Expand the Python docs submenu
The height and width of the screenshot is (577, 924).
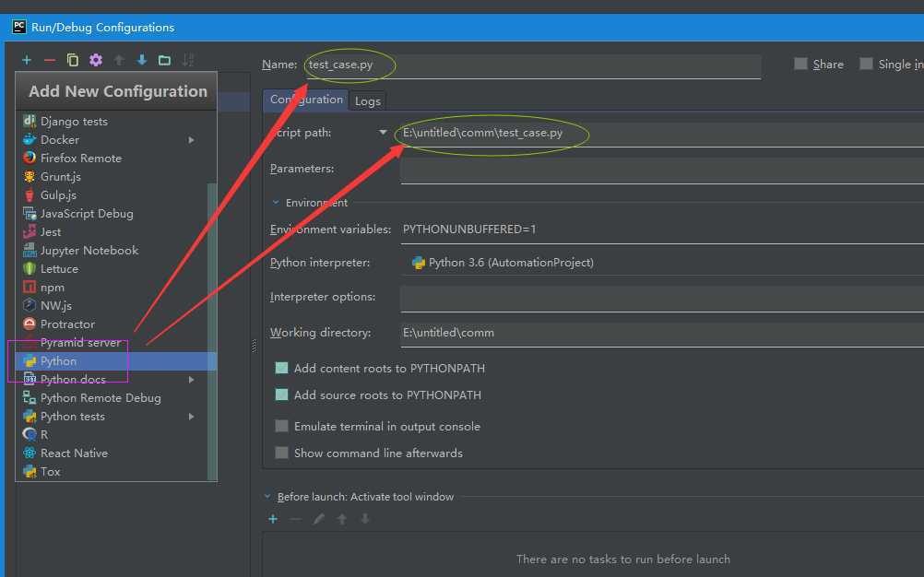pyautogui.click(x=191, y=380)
